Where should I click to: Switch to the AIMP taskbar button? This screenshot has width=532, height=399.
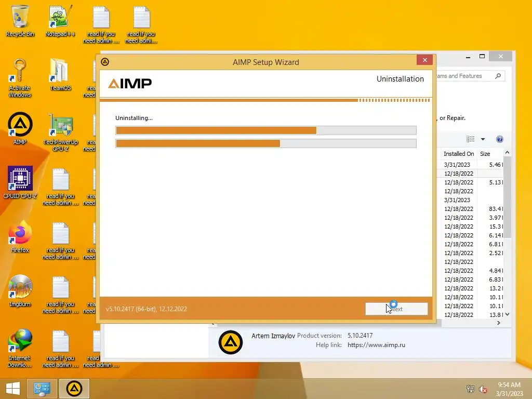coord(74,389)
